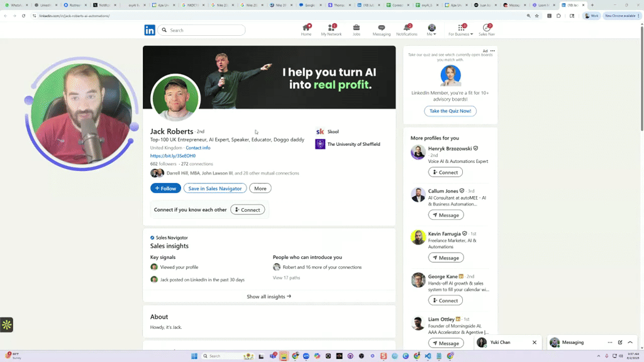This screenshot has width=644, height=362.
Task: Open the taskbar clock and date
Action: [633, 356]
